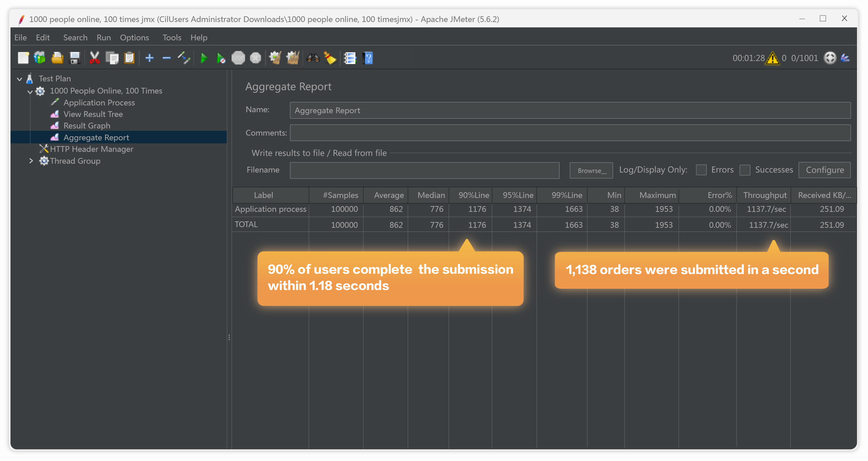Collapse the Test Plan tree node
This screenshot has height=461, width=868.
19,79
